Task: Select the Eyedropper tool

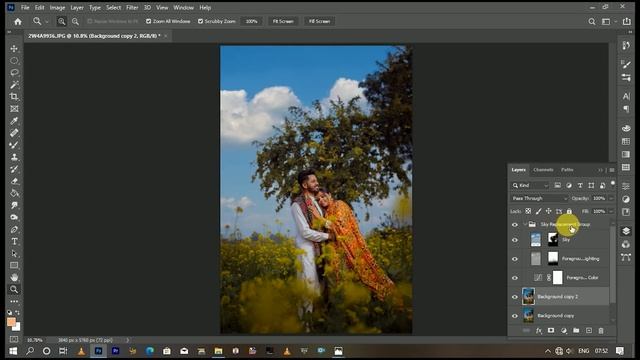Action: click(14, 121)
